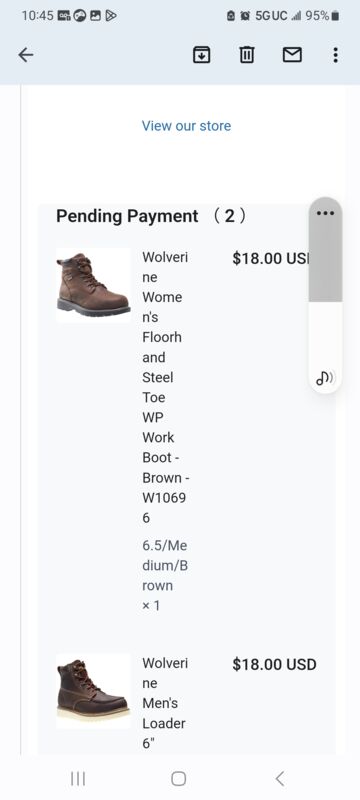Open recent apps from the navigation bar

click(x=78, y=779)
